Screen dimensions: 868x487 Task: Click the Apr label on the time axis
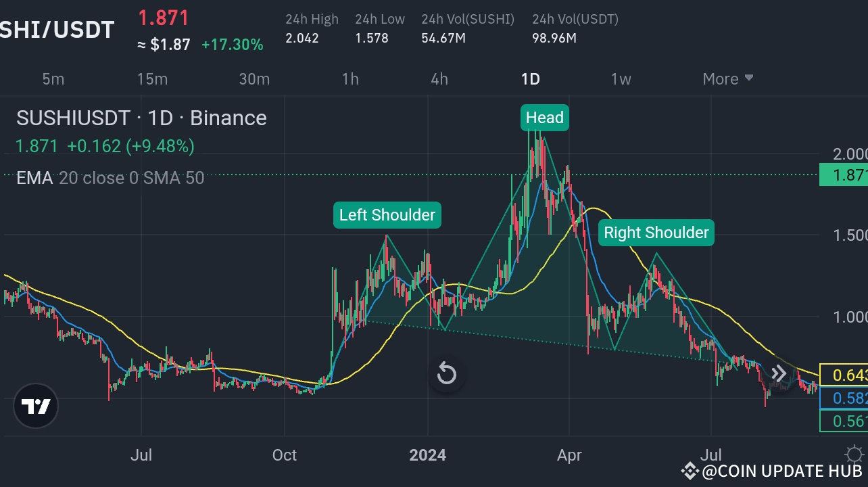point(569,455)
